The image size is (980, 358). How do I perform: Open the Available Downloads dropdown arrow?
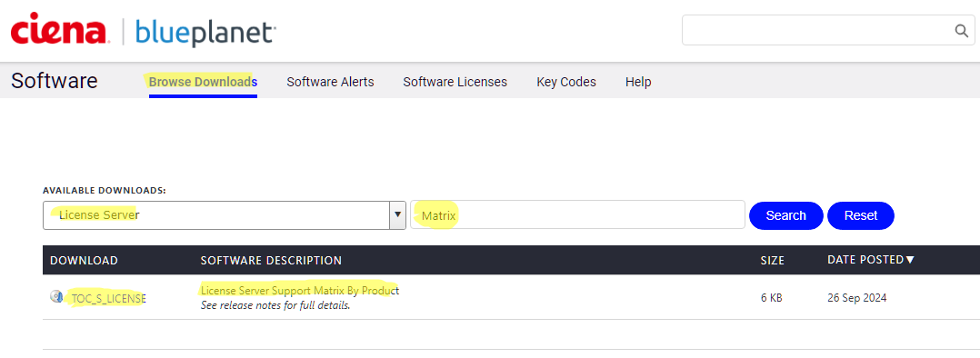(x=397, y=215)
